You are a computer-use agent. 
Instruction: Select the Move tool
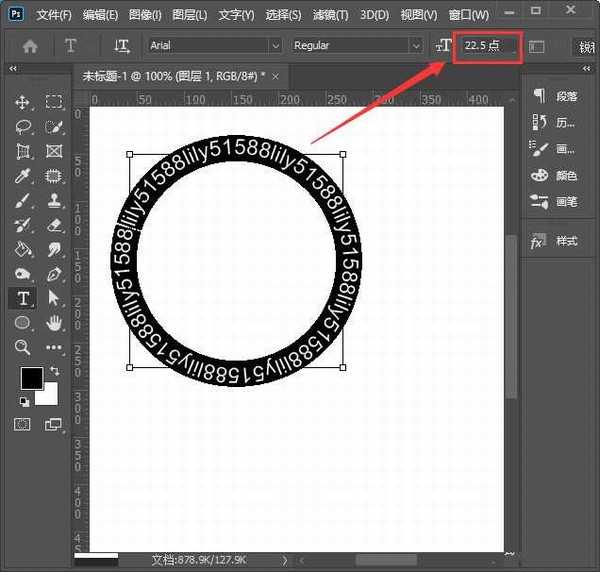[x=22, y=102]
